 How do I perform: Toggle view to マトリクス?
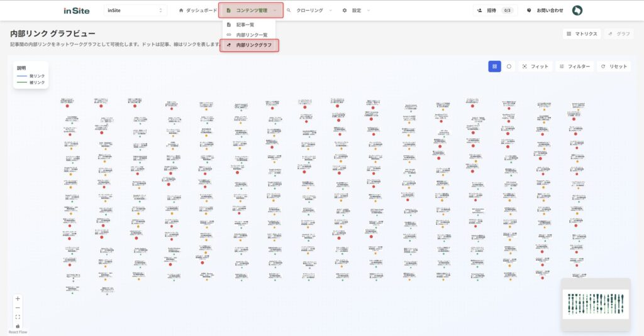[x=582, y=34]
